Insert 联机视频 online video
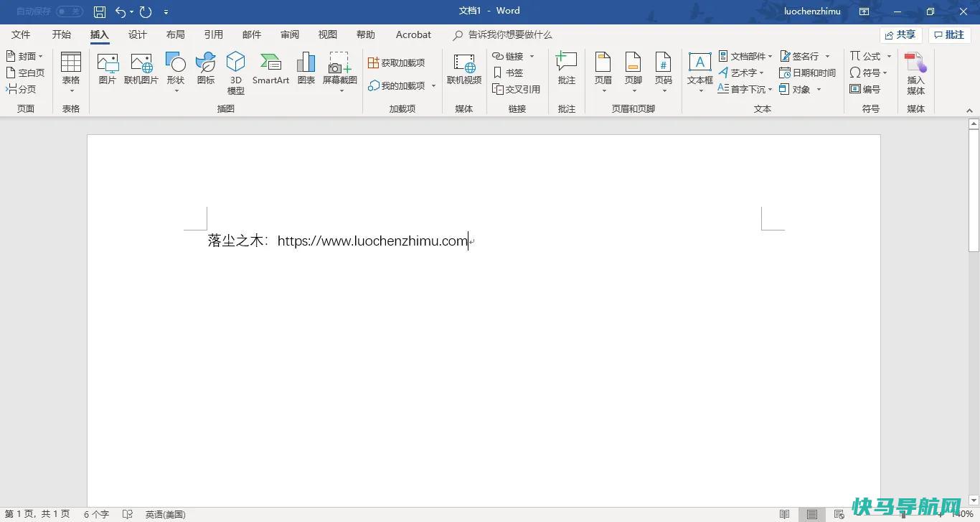Image resolution: width=980 pixels, height=522 pixels. pos(464,69)
